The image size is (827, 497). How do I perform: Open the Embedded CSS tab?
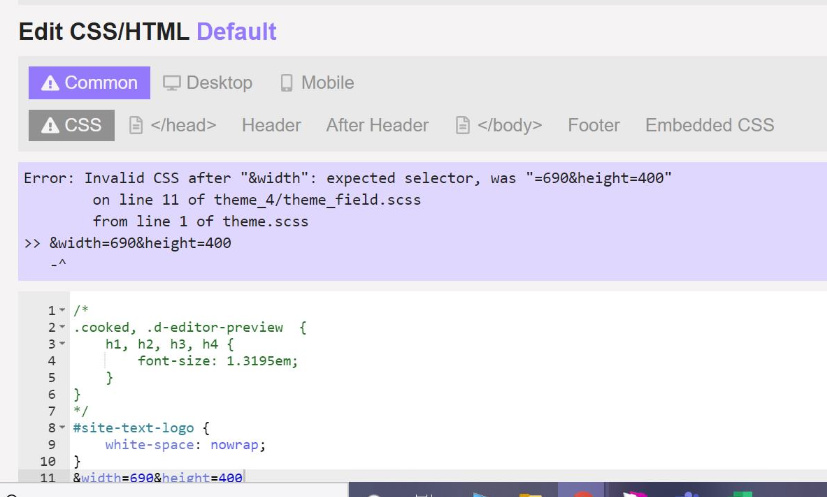[709, 126]
